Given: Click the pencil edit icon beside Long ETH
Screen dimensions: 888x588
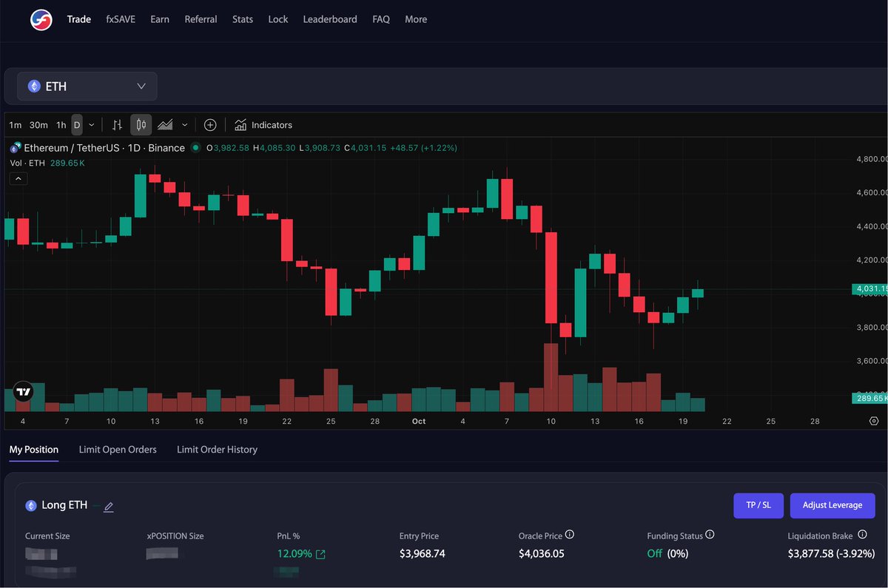Looking at the screenshot, I should pyautogui.click(x=109, y=507).
